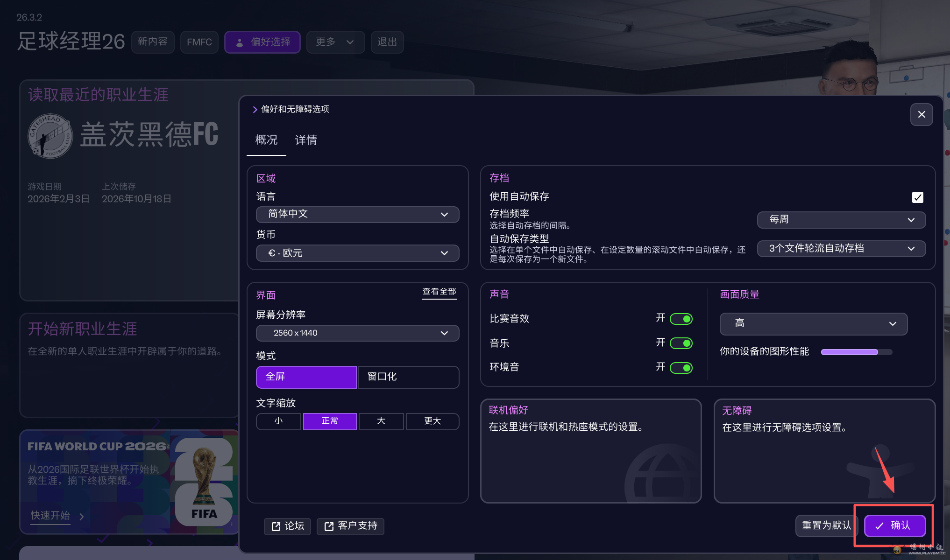Image resolution: width=950 pixels, height=560 pixels.
Task: Click the arrow next to 快速开始
Action: point(82,516)
